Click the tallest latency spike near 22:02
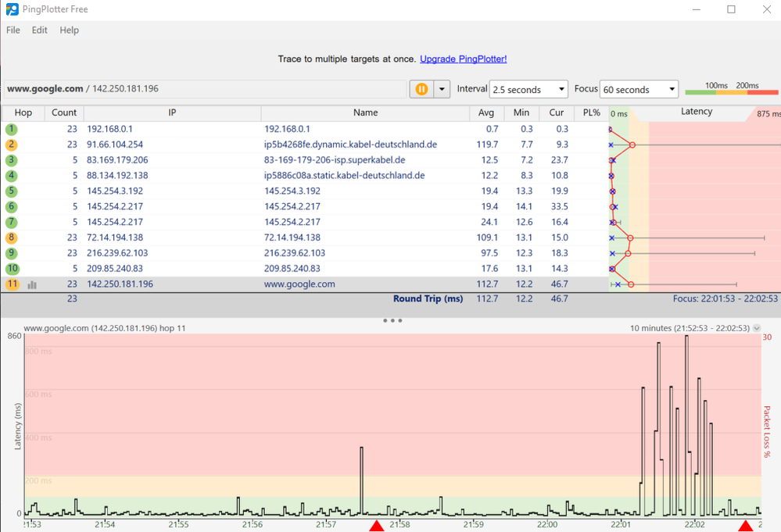Screen dimensions: 781x532 (x=686, y=426)
